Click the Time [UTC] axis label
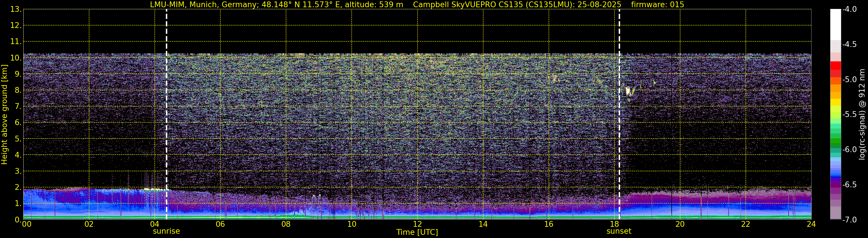This screenshot has height=238, width=868. click(417, 232)
